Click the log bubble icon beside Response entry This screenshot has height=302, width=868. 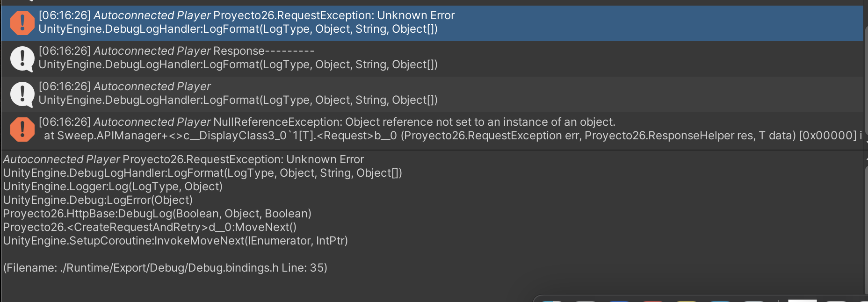[22, 58]
